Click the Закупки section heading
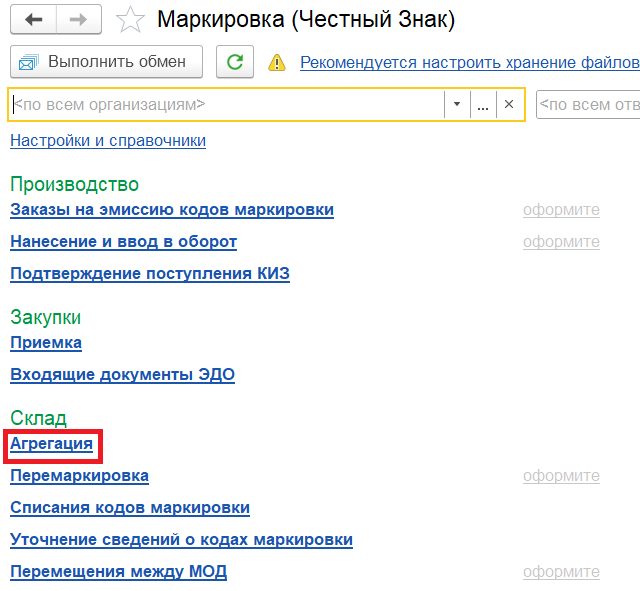 [46, 318]
